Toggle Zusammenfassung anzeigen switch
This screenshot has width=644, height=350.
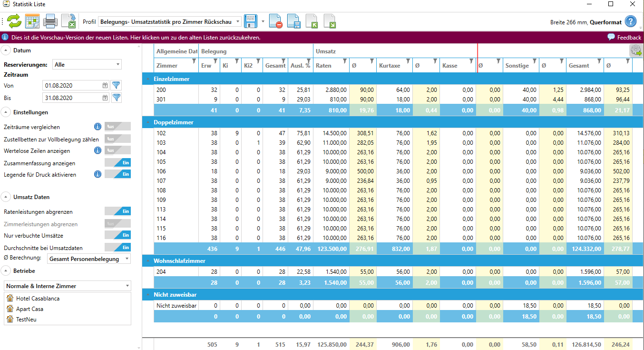tap(117, 163)
